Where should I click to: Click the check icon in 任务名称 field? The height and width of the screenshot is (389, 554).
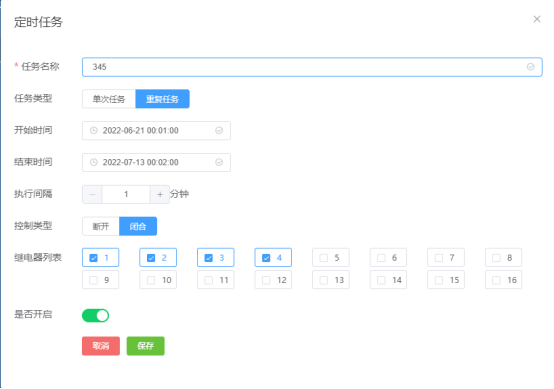(x=530, y=67)
